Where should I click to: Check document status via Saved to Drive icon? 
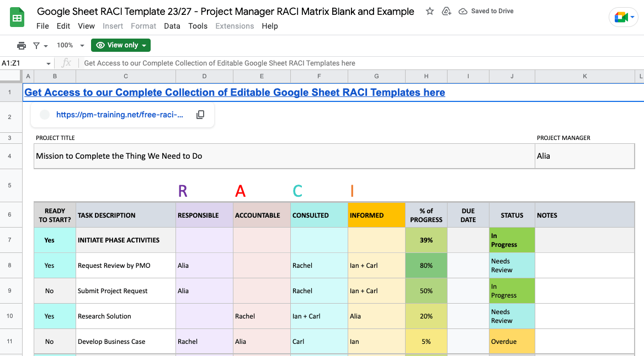[x=463, y=11]
